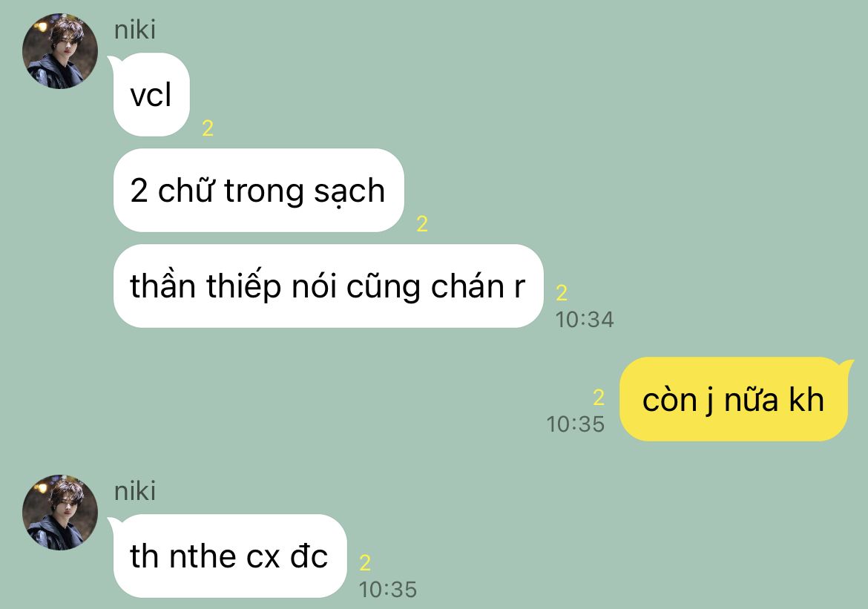Select the yellow 'còn j nữa kh' bubble
The height and width of the screenshot is (609, 868).
click(x=734, y=399)
